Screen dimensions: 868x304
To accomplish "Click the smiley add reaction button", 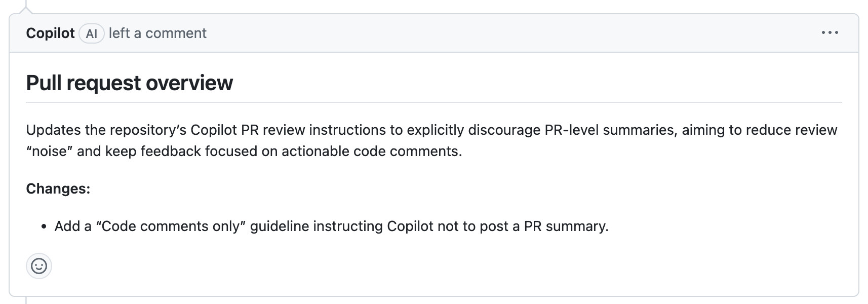I will 39,266.
